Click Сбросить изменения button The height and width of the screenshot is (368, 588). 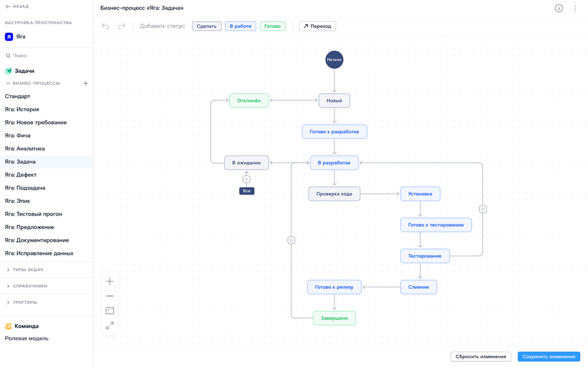point(481,357)
